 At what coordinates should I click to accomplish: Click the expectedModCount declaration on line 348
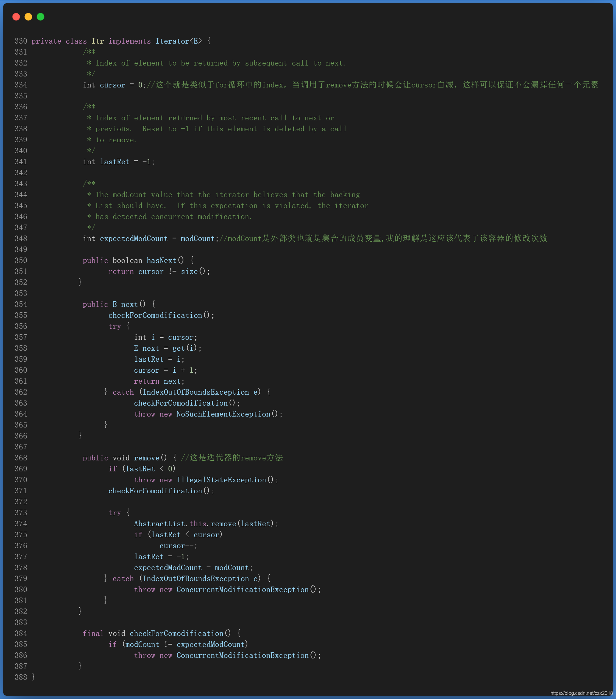pyautogui.click(x=134, y=239)
